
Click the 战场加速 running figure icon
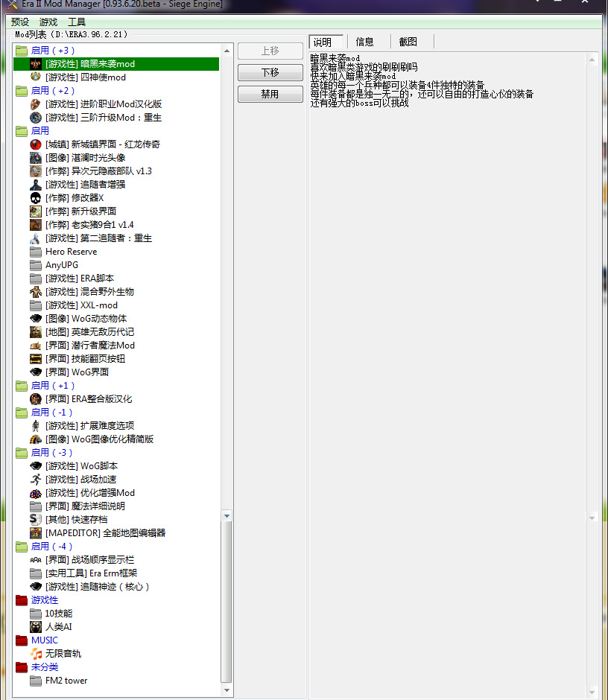coord(35,480)
